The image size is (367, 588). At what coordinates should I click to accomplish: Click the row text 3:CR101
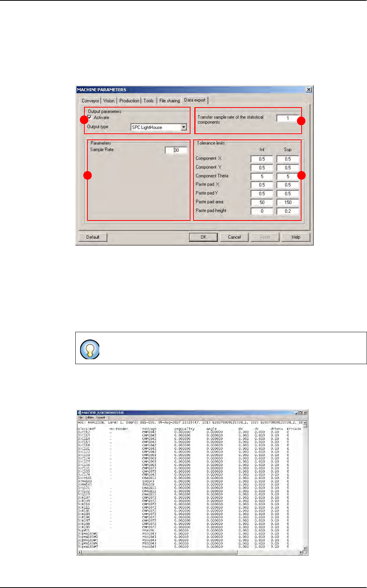(x=85, y=478)
